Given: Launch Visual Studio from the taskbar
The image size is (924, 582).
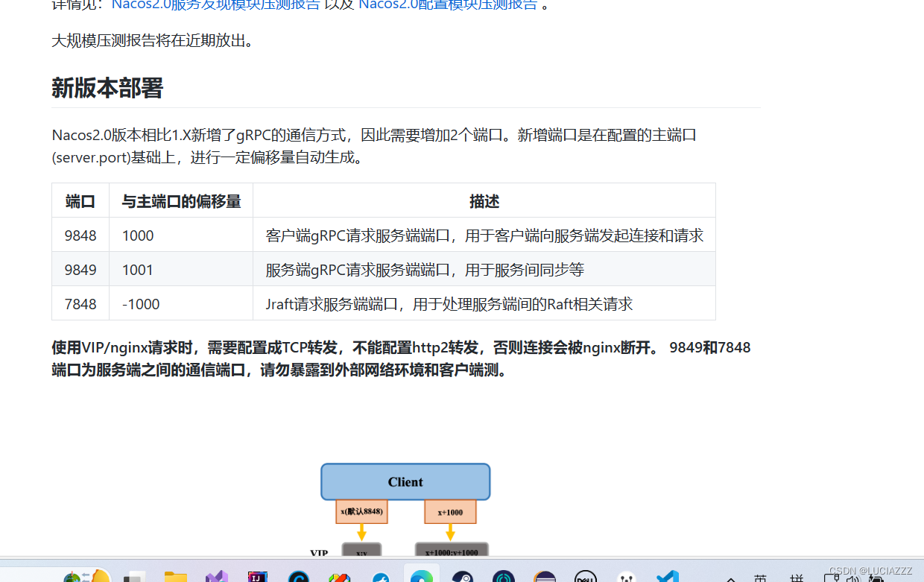Looking at the screenshot, I should 217,577.
